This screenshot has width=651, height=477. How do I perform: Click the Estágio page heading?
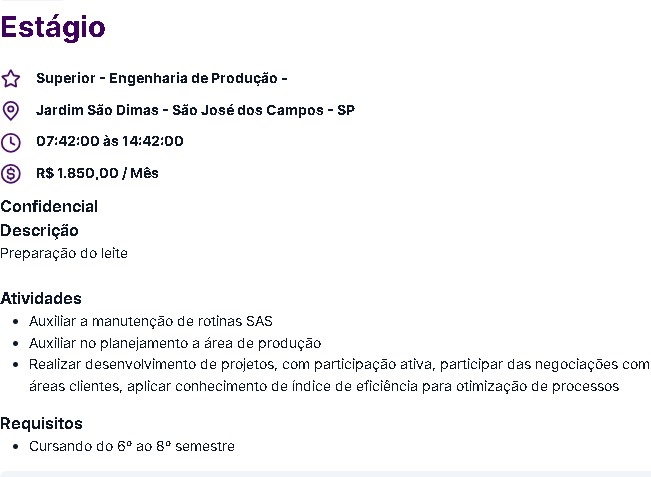pyautogui.click(x=53, y=27)
